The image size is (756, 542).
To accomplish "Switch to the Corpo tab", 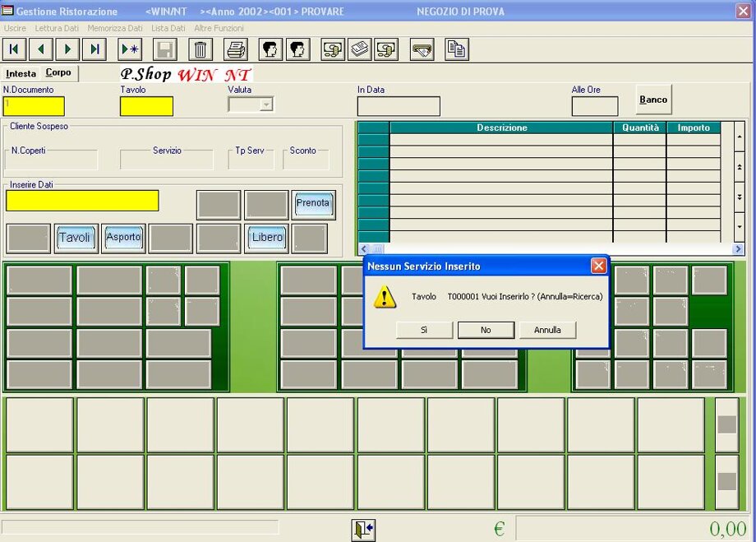I will coord(58,73).
